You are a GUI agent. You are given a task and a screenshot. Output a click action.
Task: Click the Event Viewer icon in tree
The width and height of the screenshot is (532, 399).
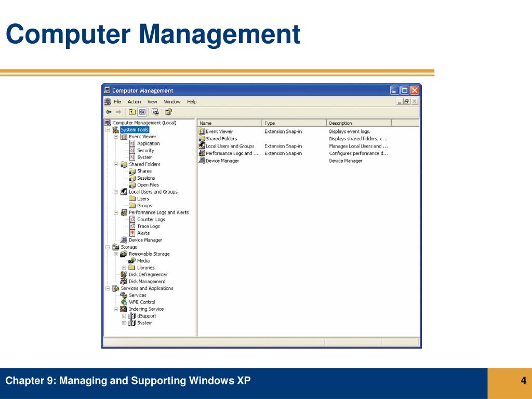pos(124,137)
